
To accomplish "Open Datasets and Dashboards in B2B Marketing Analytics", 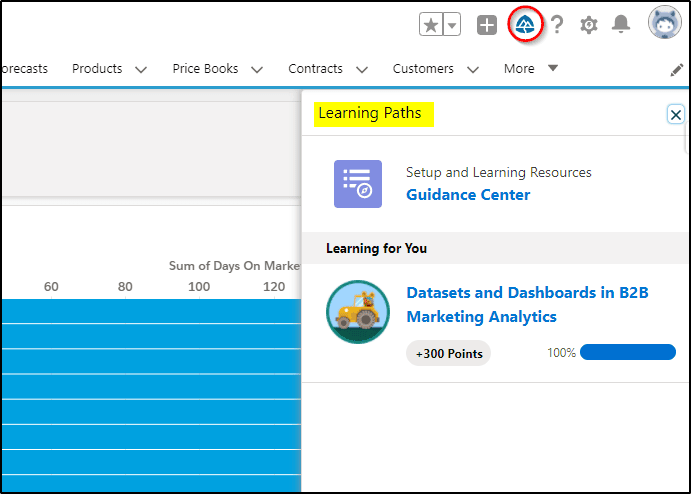I will pyautogui.click(x=527, y=305).
